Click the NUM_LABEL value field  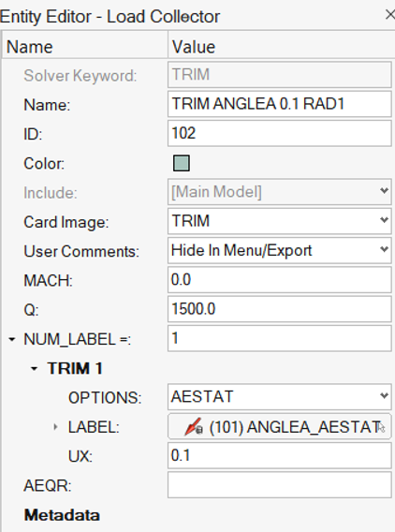(x=280, y=338)
